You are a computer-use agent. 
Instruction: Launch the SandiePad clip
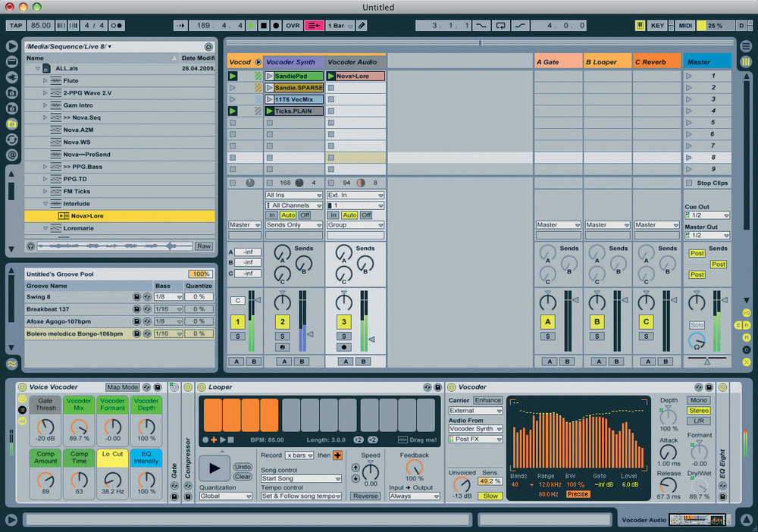point(269,76)
